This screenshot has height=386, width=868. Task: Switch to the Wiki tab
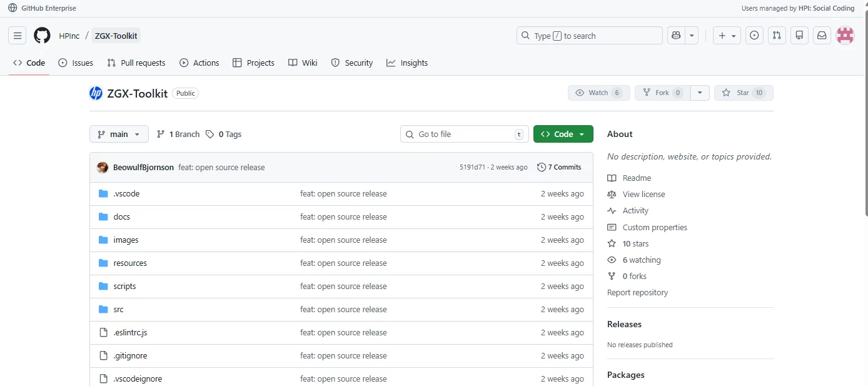pos(303,63)
